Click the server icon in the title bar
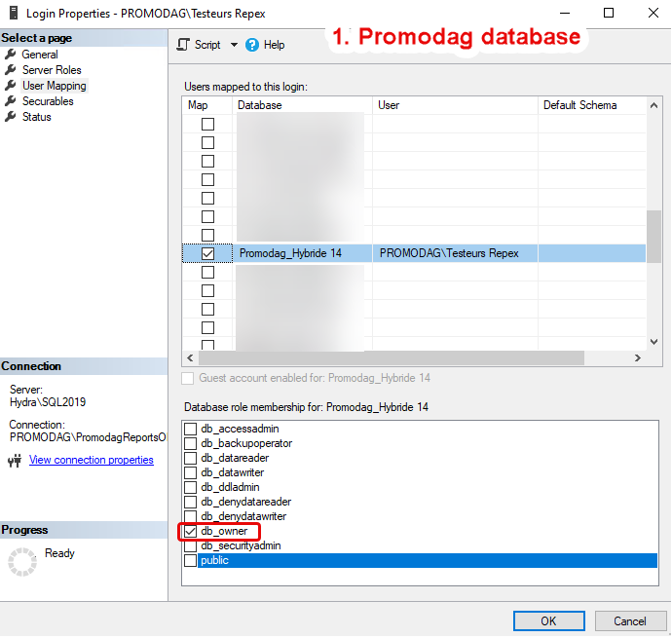The image size is (672, 638). point(14,13)
